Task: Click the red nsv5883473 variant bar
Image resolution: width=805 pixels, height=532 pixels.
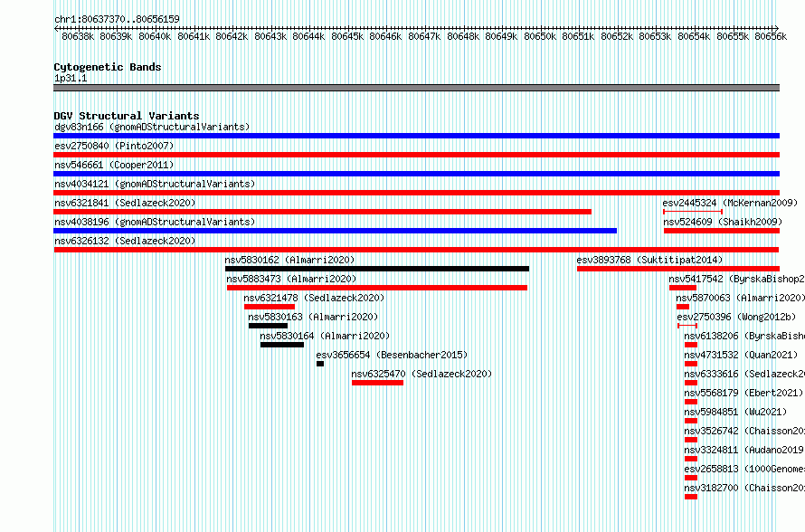Action: [x=377, y=288]
